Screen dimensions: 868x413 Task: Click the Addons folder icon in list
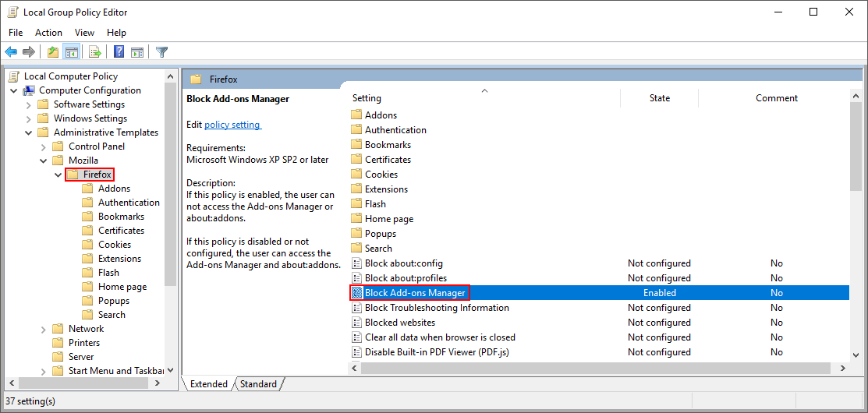click(x=356, y=115)
